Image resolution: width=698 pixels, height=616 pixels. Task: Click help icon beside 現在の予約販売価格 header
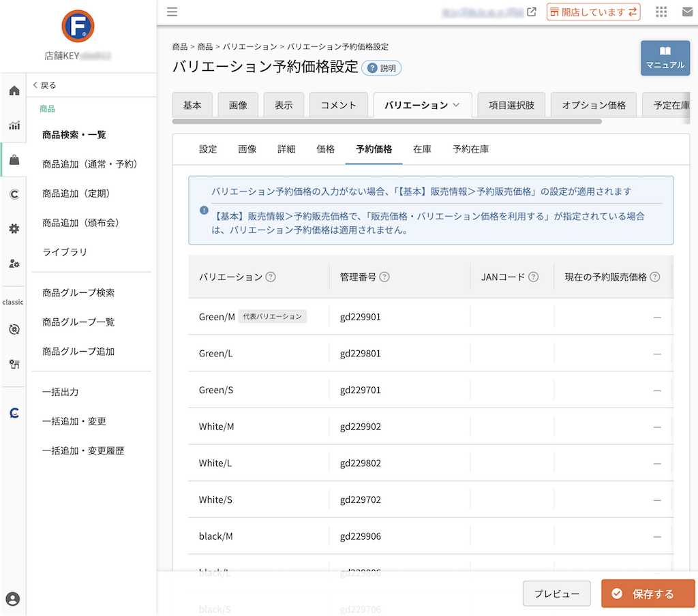click(x=655, y=277)
